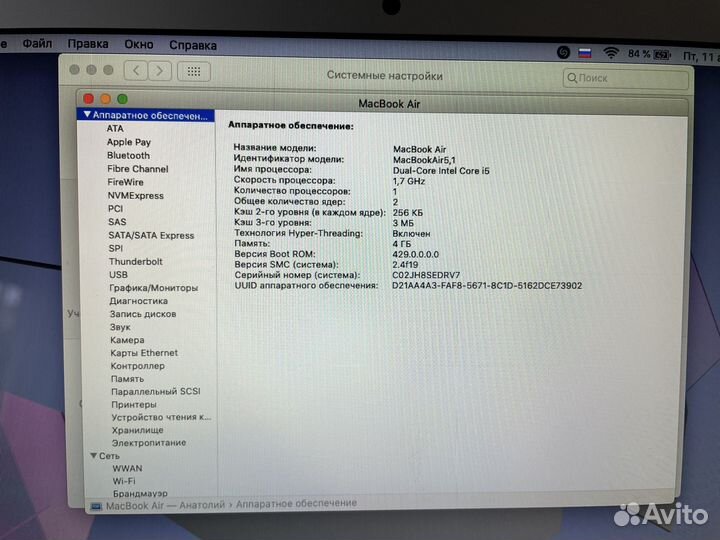This screenshot has height=540, width=720.
Task: Open the Правка menu
Action: [x=88, y=44]
